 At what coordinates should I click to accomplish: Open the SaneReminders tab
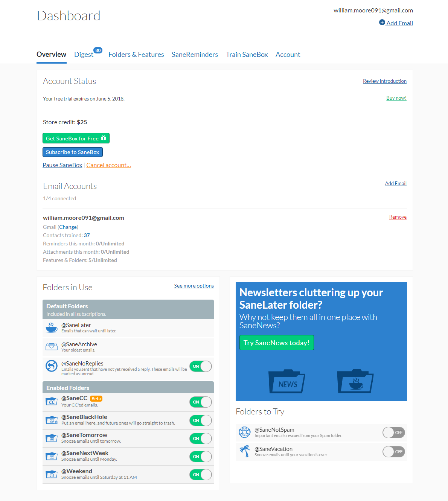pos(195,55)
